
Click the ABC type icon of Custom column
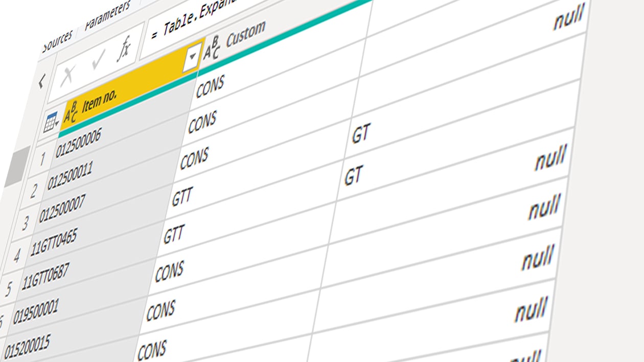click(212, 48)
